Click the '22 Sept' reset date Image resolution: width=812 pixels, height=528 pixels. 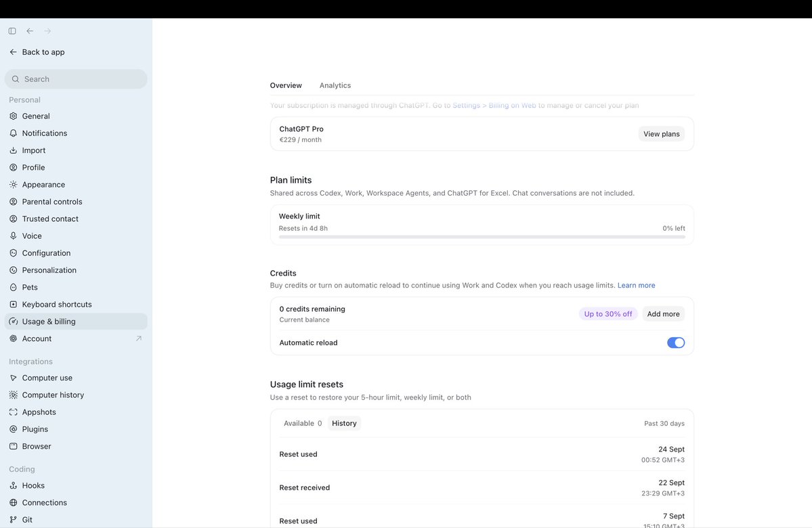[671, 483]
